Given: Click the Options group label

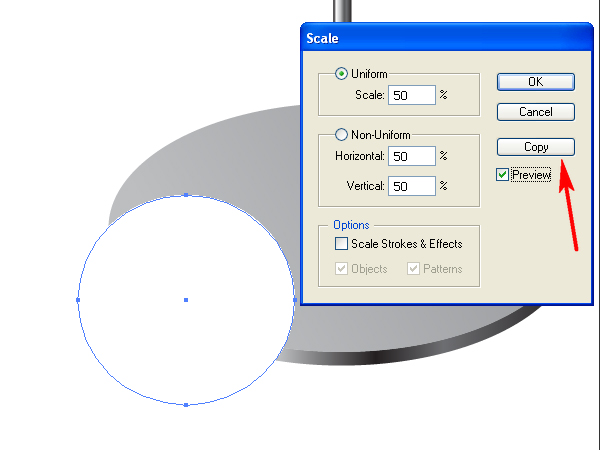Looking at the screenshot, I should [x=351, y=225].
